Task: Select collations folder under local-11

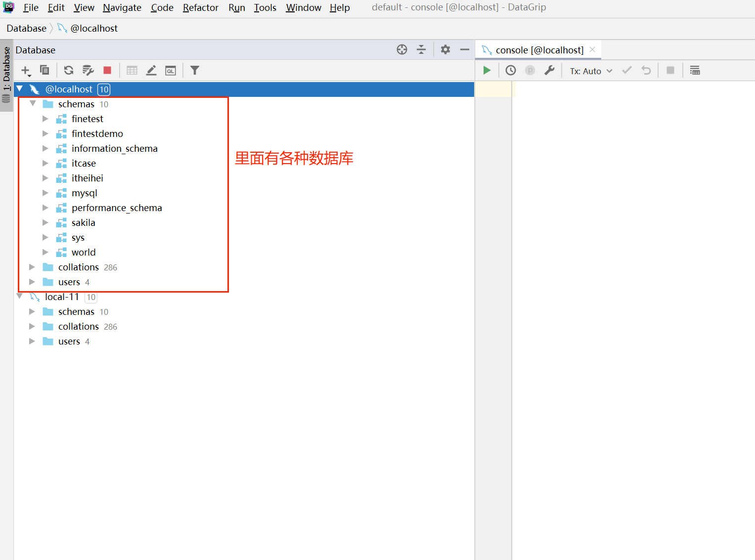Action: tap(79, 326)
